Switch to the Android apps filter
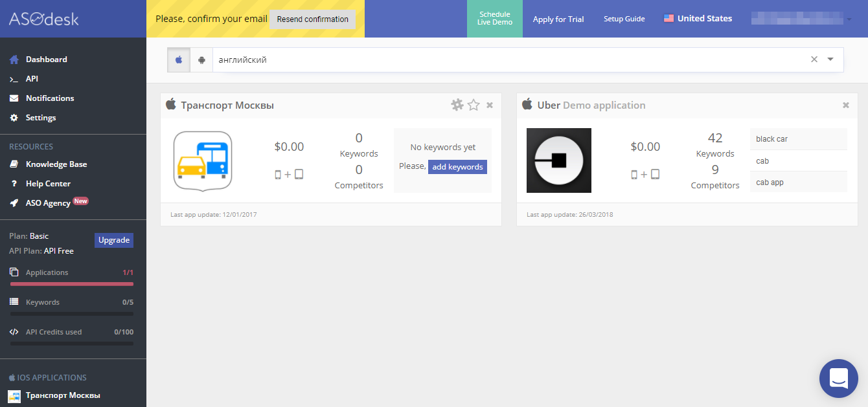 click(201, 59)
